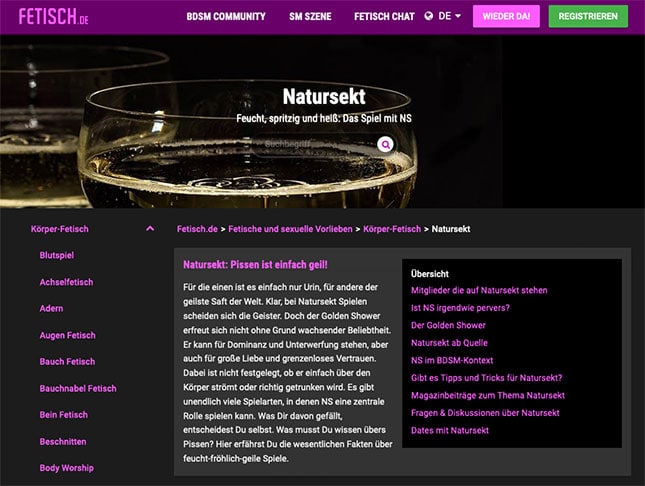Image resolution: width=645 pixels, height=486 pixels.
Task: Click the Wieder da! button
Action: tap(506, 16)
